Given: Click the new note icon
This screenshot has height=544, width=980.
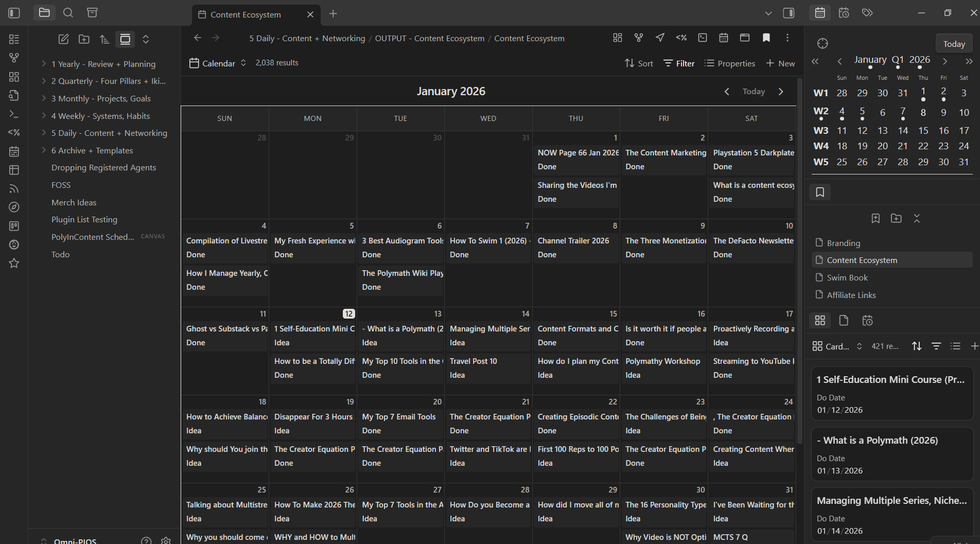Looking at the screenshot, I should [x=63, y=39].
